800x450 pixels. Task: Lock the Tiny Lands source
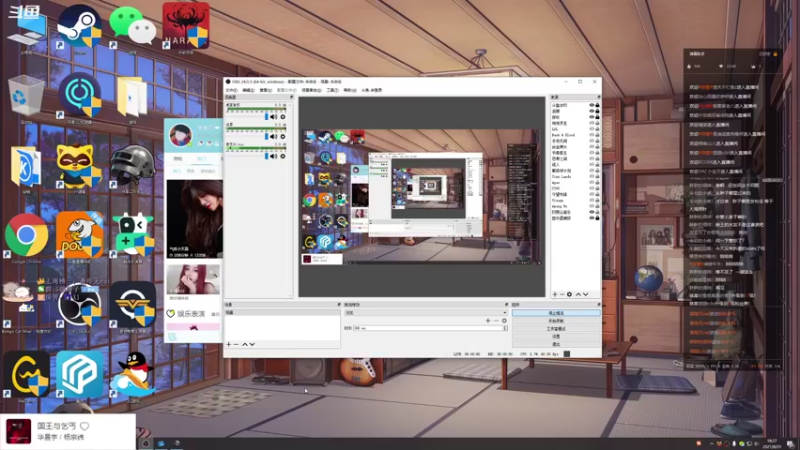coord(597,177)
